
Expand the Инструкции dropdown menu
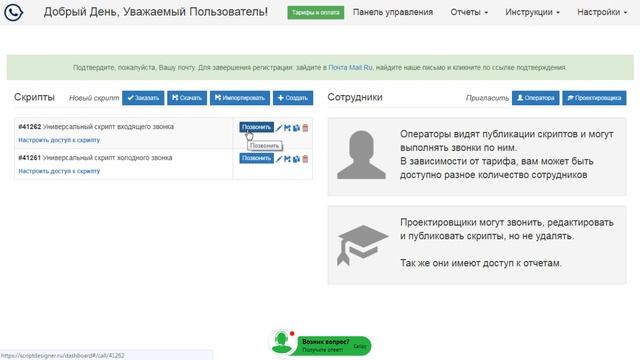click(x=532, y=12)
